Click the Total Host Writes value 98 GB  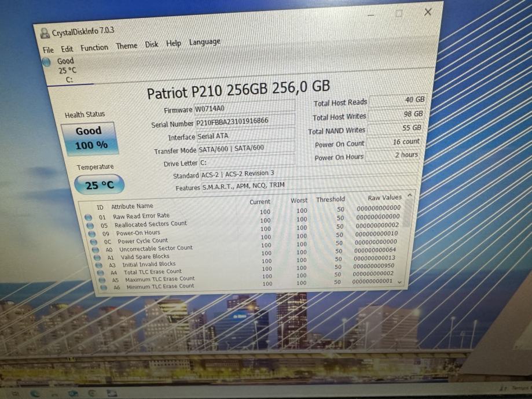(396, 114)
